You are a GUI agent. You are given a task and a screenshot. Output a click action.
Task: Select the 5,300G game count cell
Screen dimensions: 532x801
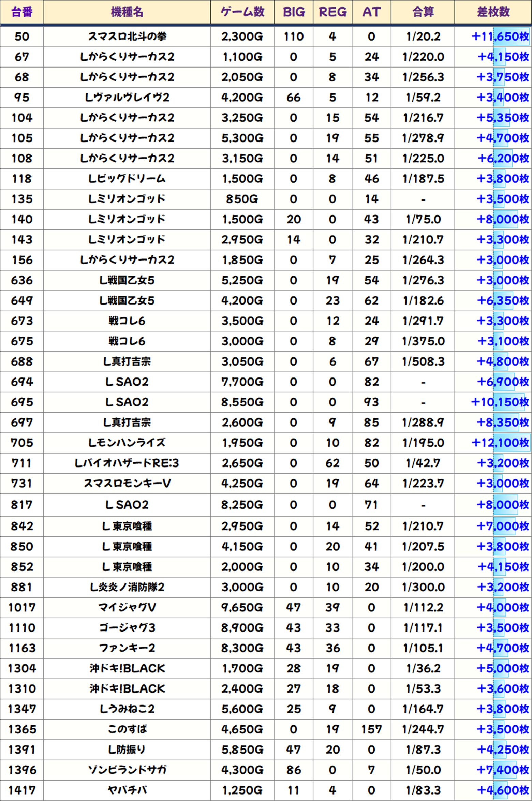(x=242, y=138)
